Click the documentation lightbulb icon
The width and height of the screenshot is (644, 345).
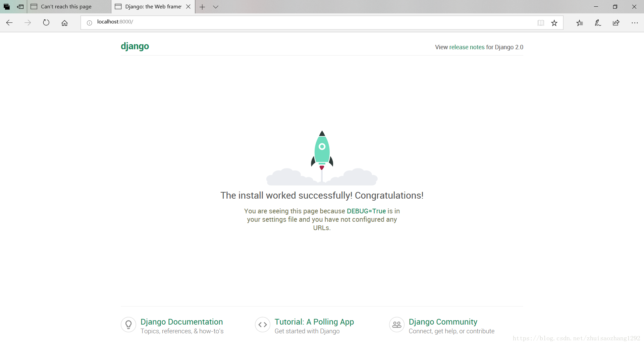pyautogui.click(x=128, y=325)
